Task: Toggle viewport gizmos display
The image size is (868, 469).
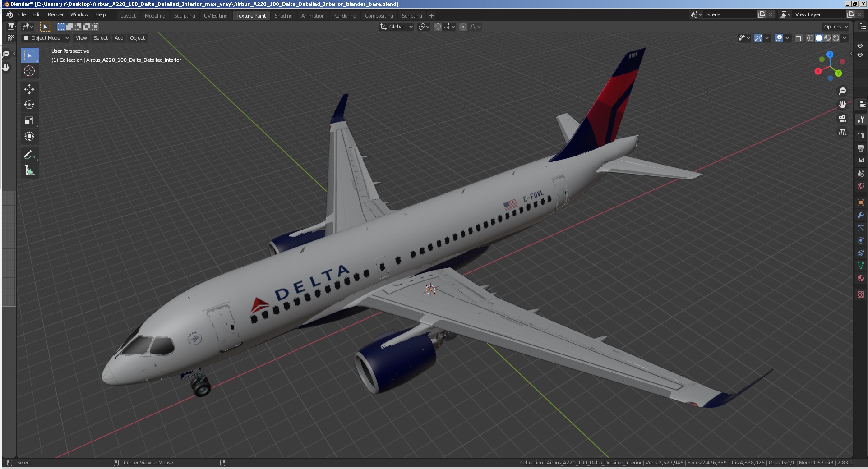Action: pyautogui.click(x=758, y=38)
